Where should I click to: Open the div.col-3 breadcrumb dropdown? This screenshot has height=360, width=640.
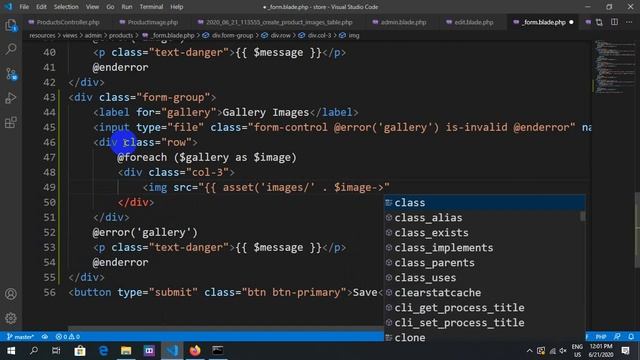point(315,36)
